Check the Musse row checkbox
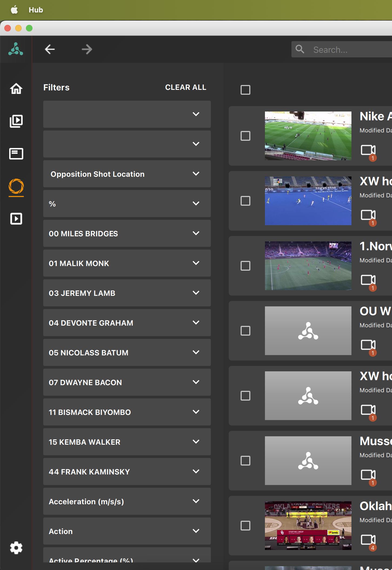This screenshot has width=392, height=570. [x=245, y=461]
